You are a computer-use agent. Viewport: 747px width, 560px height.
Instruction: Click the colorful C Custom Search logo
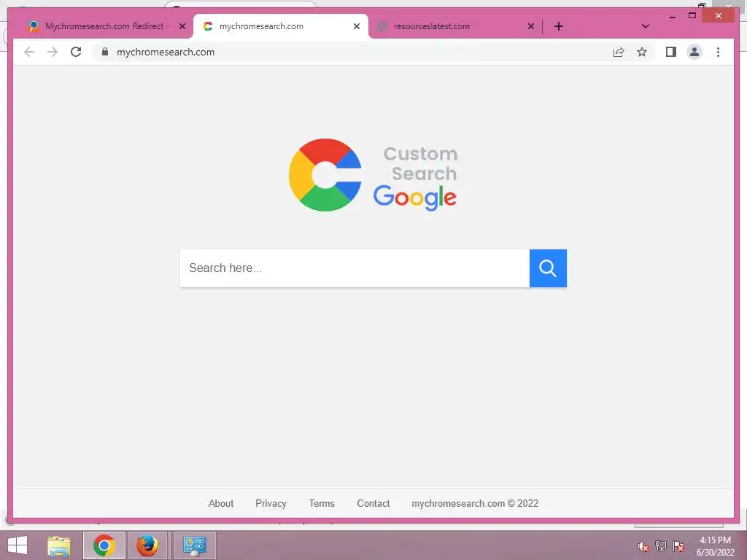point(325,175)
